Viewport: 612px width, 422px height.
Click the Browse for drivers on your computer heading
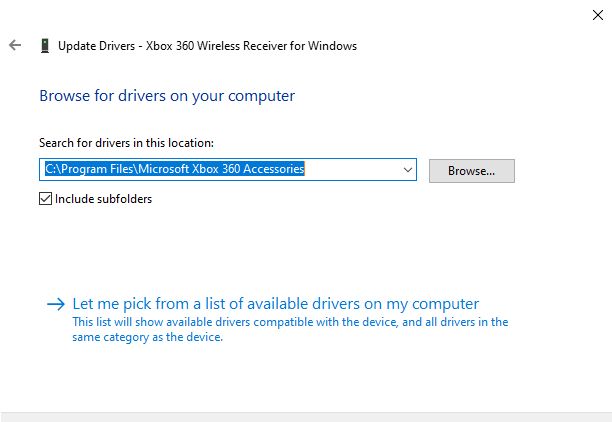click(x=167, y=96)
